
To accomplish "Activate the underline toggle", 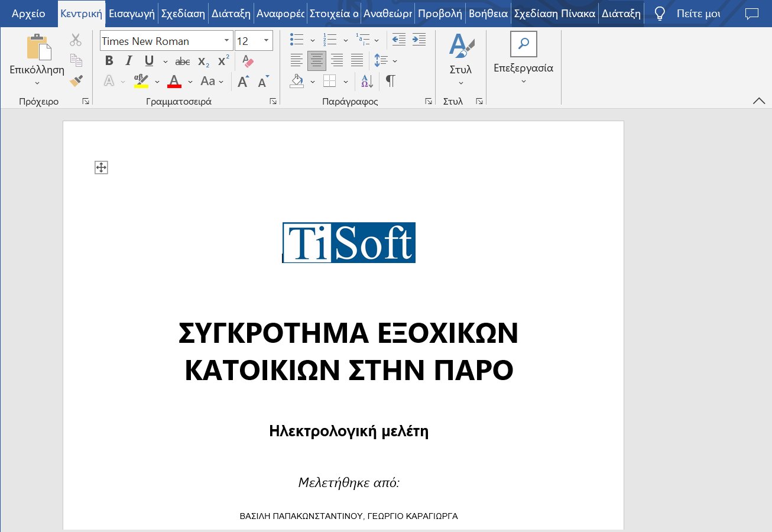I will [149, 61].
